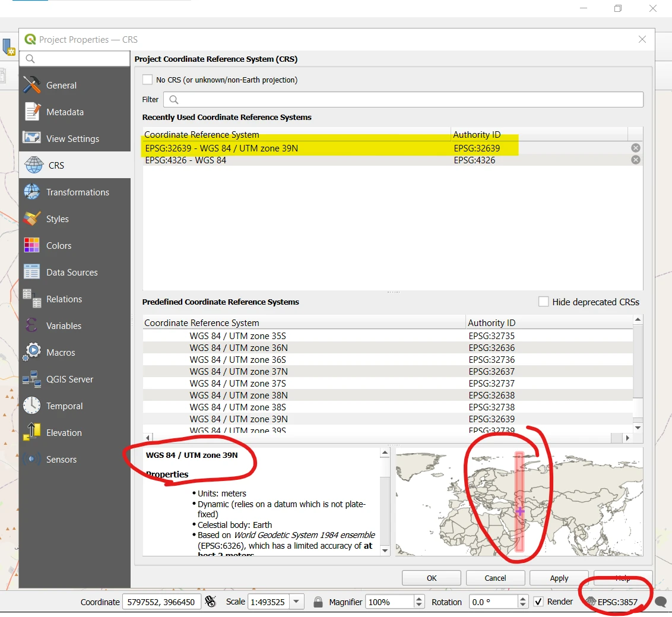Viewport: 672px width, 617px height.
Task: Switch to the Variables tab
Action: pos(75,325)
